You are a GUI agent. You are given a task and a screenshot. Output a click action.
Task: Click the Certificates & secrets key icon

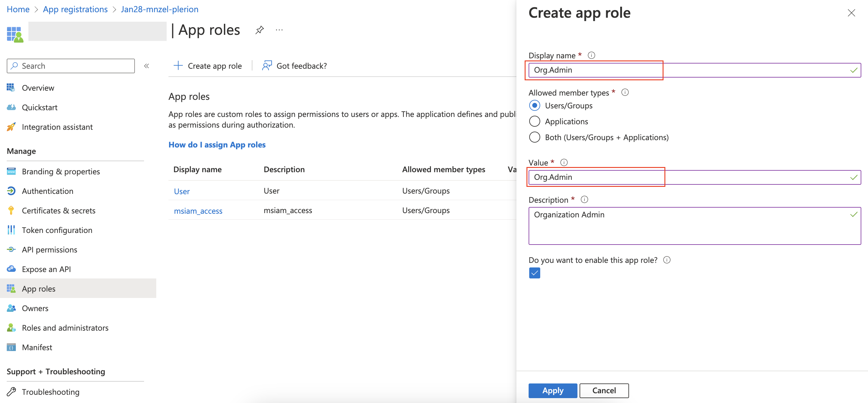click(11, 210)
